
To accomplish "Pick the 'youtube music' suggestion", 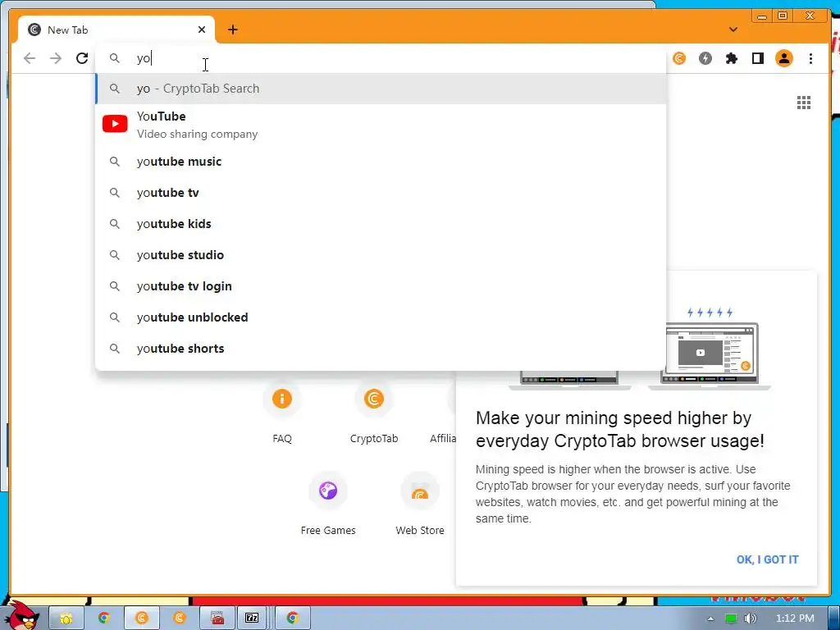I will 381,162.
